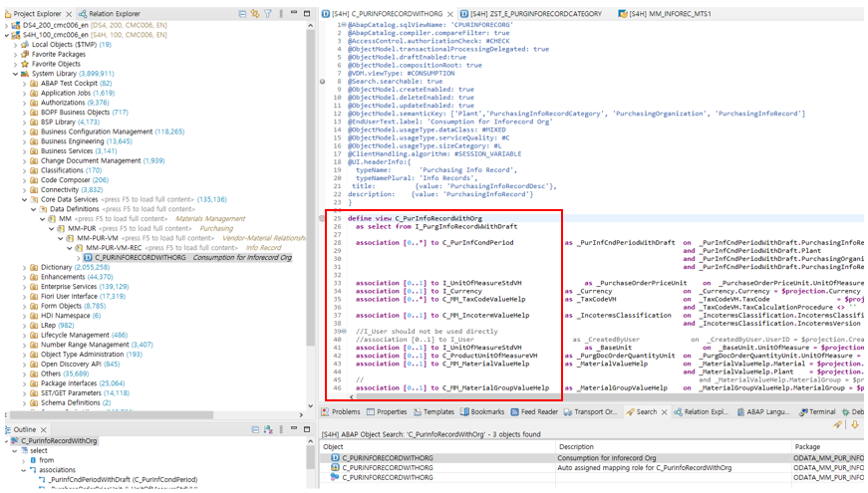Image resolution: width=868 pixels, height=493 pixels.
Task: Open the Feed Reader tab
Action: (x=534, y=412)
